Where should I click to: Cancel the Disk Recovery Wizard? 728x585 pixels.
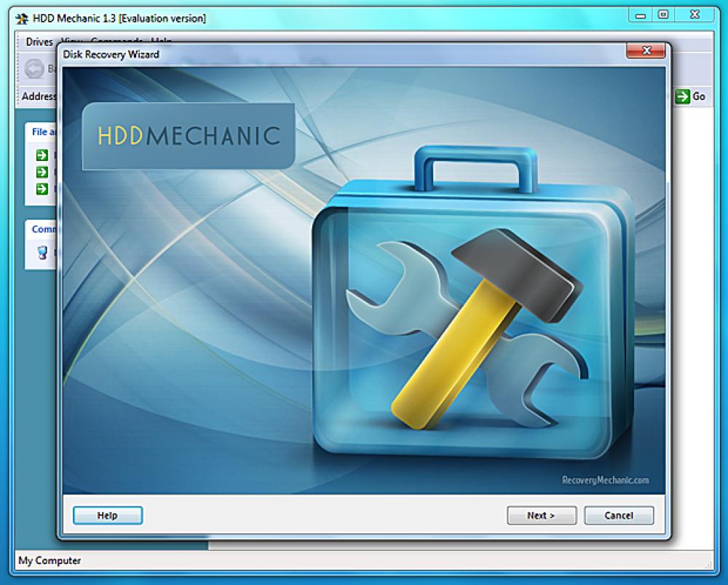click(x=619, y=515)
